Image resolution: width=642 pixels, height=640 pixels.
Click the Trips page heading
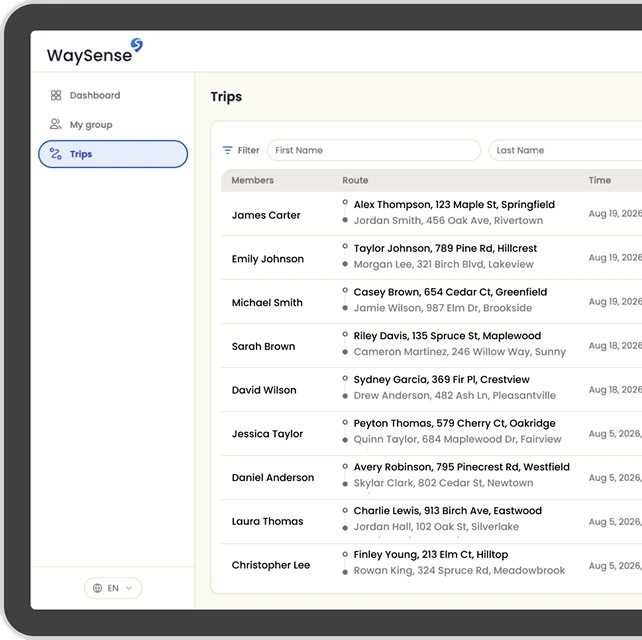(226, 97)
